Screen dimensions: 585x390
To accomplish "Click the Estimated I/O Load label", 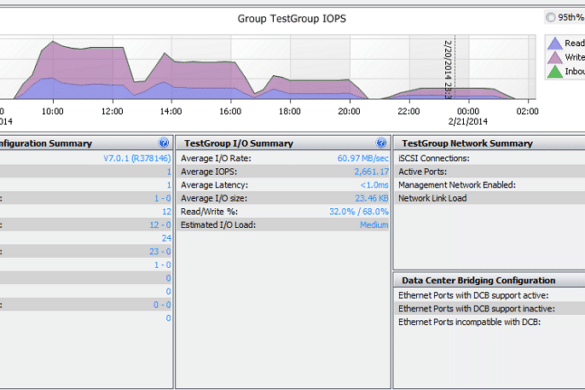I will click(x=218, y=225).
